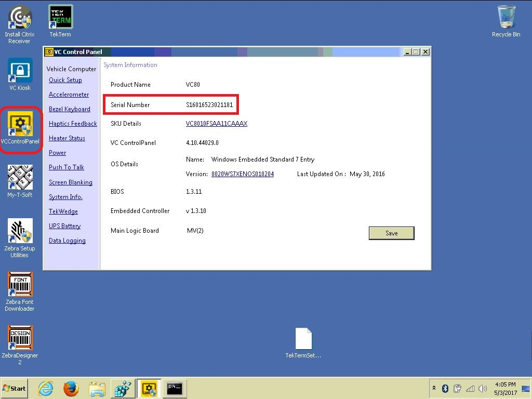Viewport: 532px width, 399px height.
Task: Launch the Zebra Setup Utilities icon
Action: tap(20, 231)
